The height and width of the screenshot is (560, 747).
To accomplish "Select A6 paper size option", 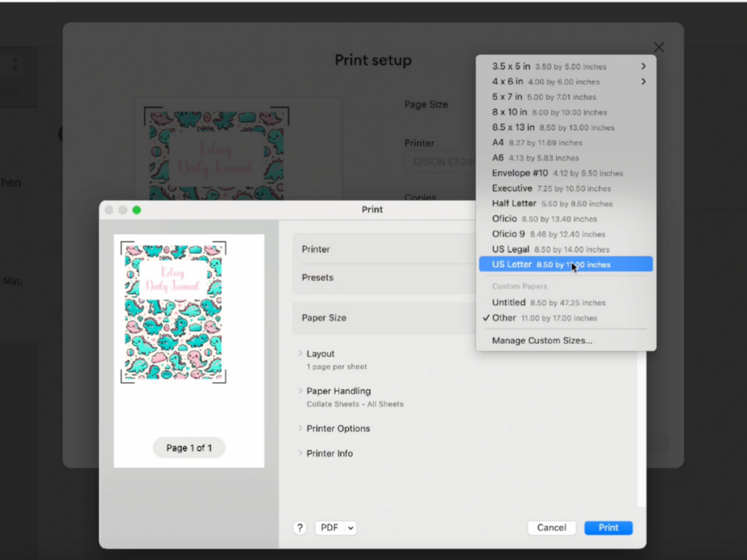I will (565, 157).
